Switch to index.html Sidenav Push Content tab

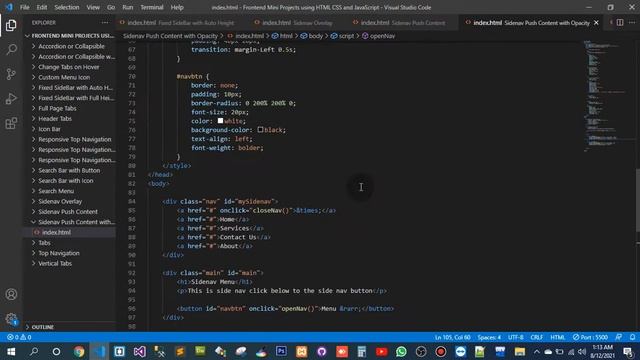click(400, 23)
